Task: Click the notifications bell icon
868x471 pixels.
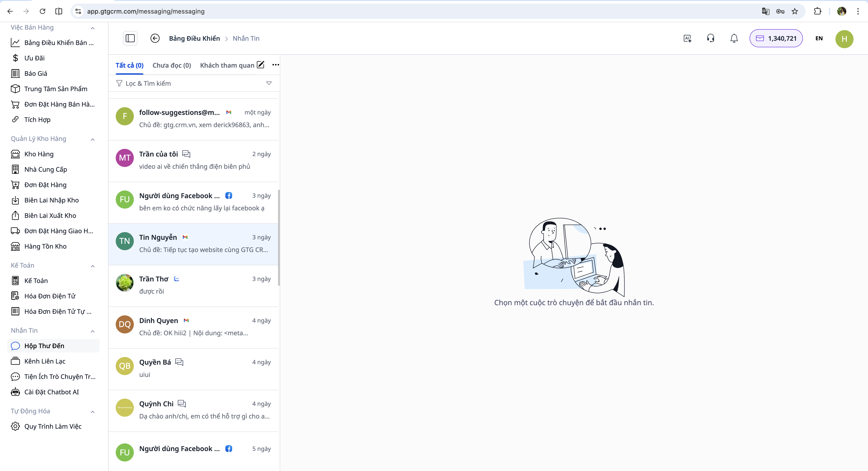Action: [734, 38]
